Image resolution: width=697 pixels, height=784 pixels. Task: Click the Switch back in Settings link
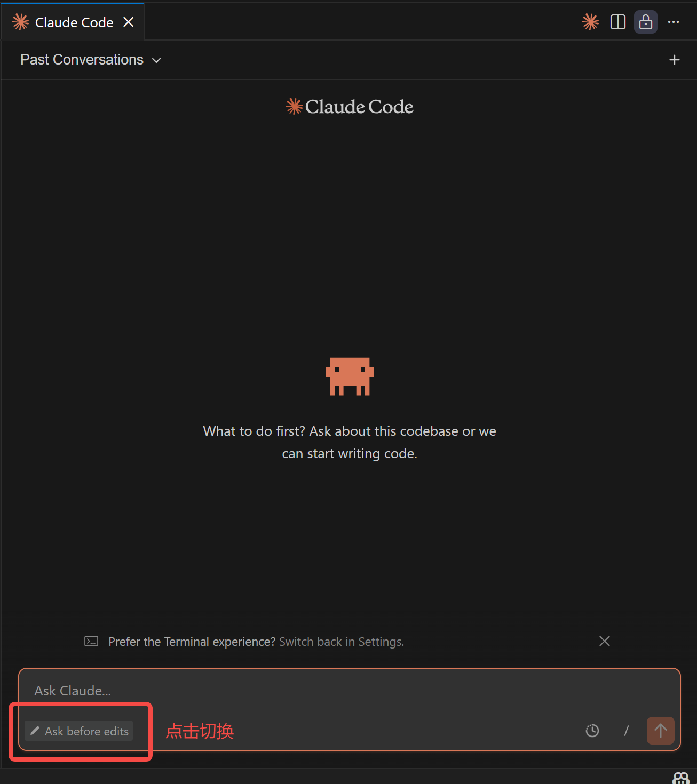click(342, 642)
